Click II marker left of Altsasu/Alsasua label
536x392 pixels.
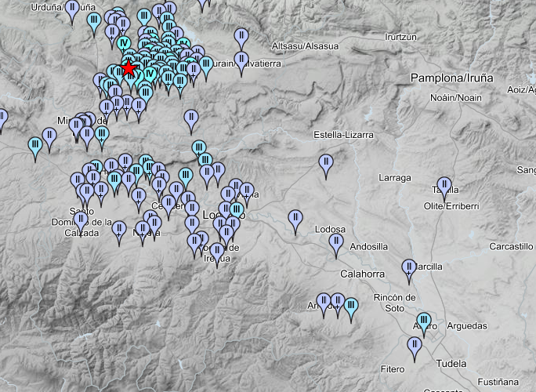(x=241, y=38)
